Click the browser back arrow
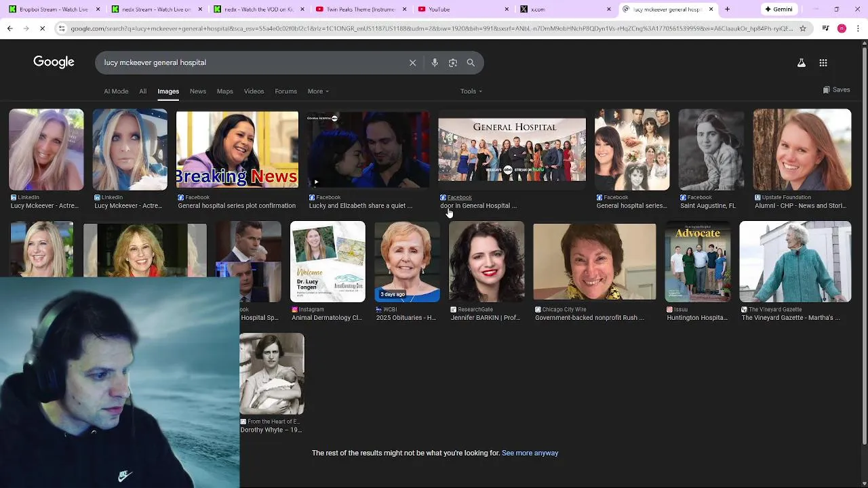Image resolution: width=868 pixels, height=488 pixels. [x=9, y=28]
